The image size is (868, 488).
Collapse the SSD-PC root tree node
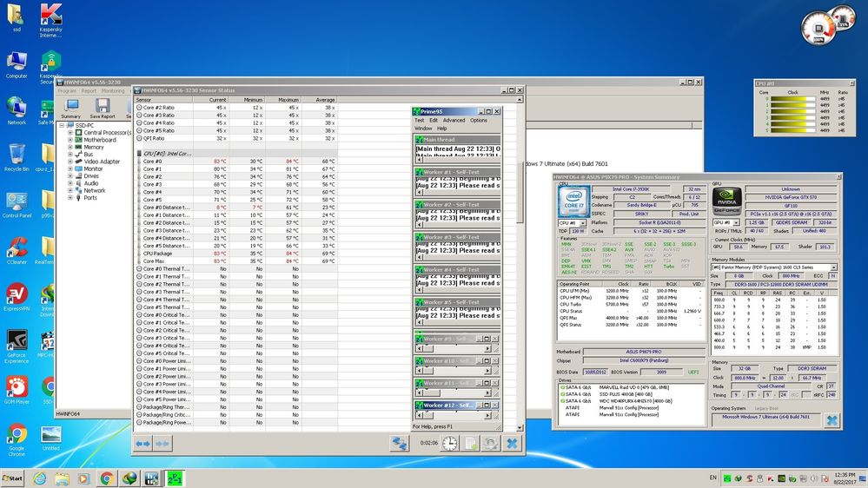point(62,126)
